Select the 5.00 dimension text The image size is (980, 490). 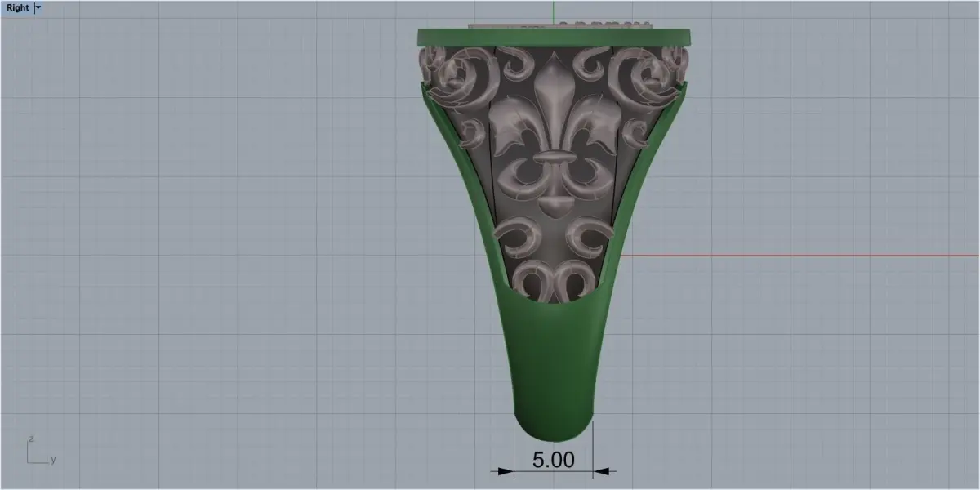pyautogui.click(x=554, y=459)
